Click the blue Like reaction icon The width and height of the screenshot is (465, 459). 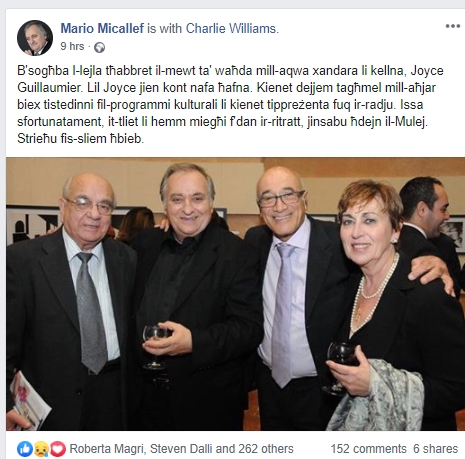point(25,449)
